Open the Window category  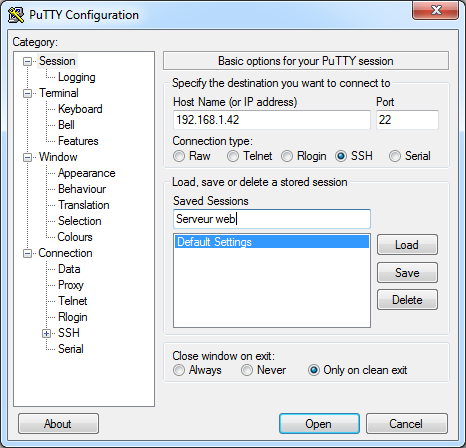(58, 157)
